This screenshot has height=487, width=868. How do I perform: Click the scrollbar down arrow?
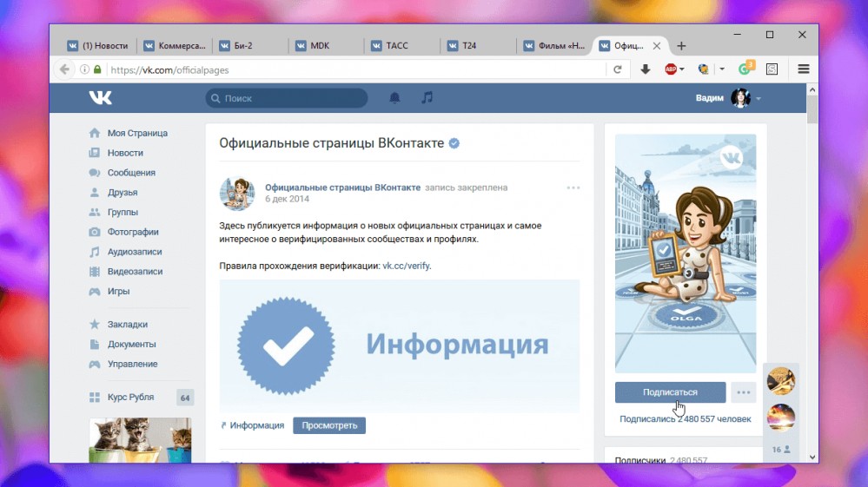pyautogui.click(x=812, y=457)
